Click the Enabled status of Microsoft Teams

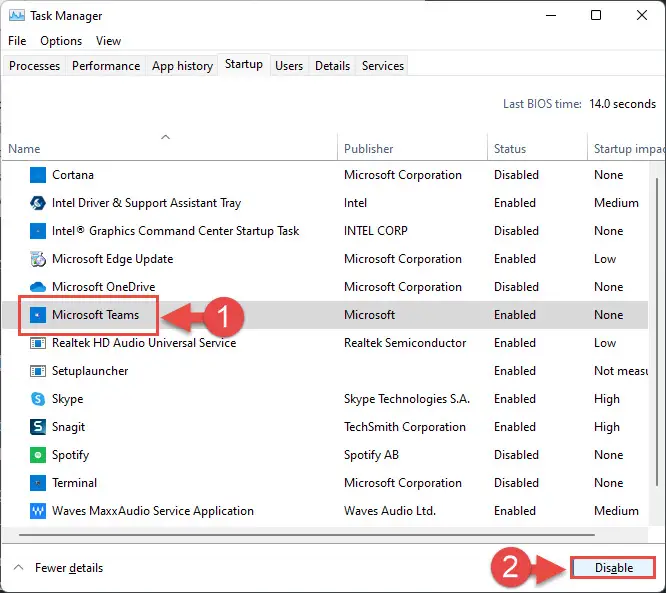(x=515, y=315)
